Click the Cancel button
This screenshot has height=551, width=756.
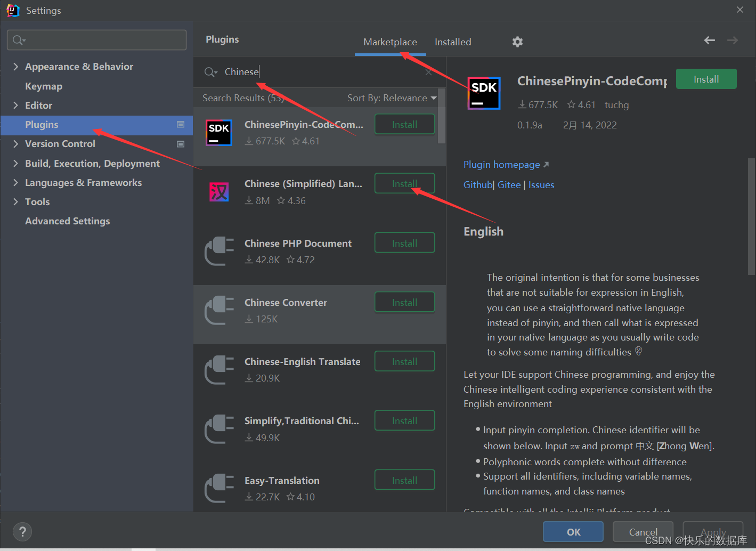coord(643,532)
